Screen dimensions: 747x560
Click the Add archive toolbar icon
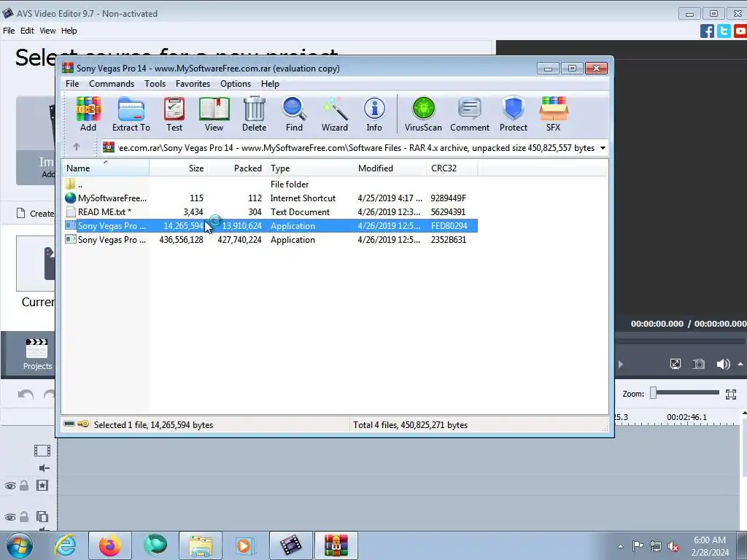88,114
